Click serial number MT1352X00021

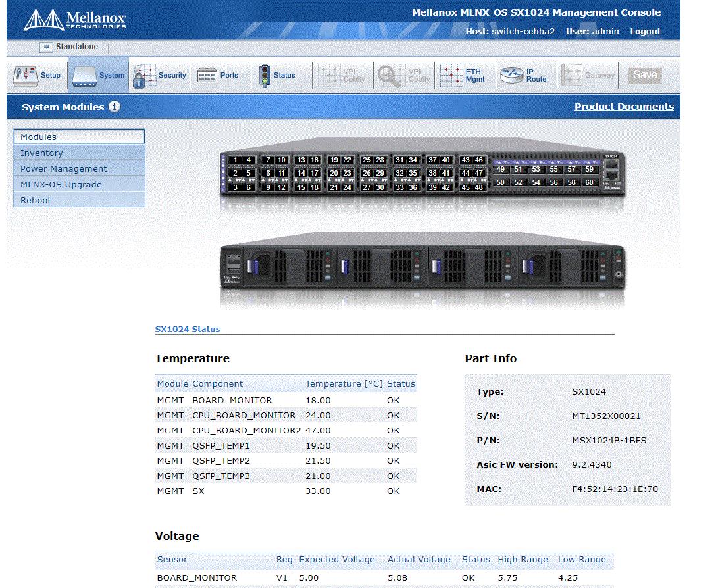click(x=606, y=416)
